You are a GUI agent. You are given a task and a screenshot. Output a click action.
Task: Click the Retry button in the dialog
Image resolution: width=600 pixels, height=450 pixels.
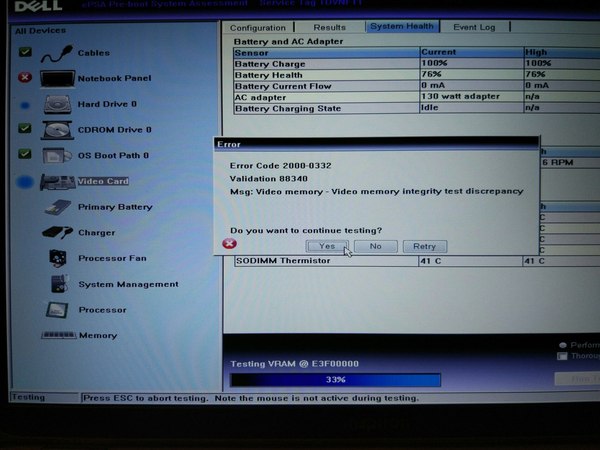[x=424, y=246]
